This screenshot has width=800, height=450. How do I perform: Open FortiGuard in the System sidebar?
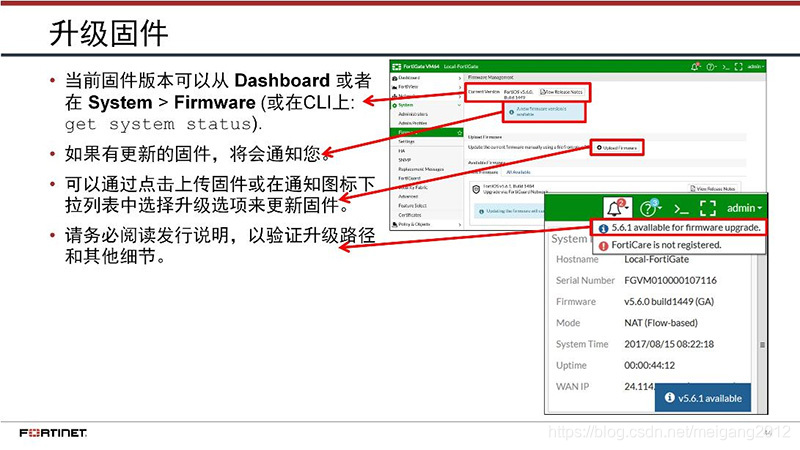click(409, 179)
